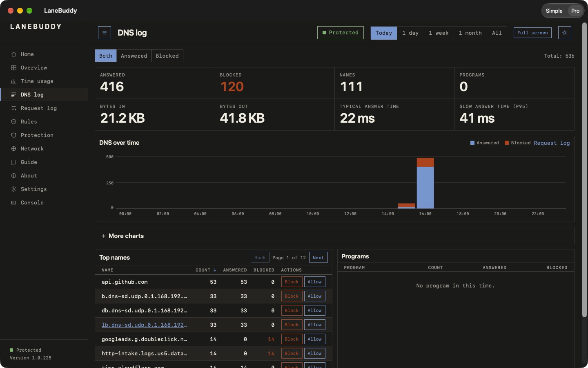Open Full screen view
588x368 pixels.
pos(532,33)
